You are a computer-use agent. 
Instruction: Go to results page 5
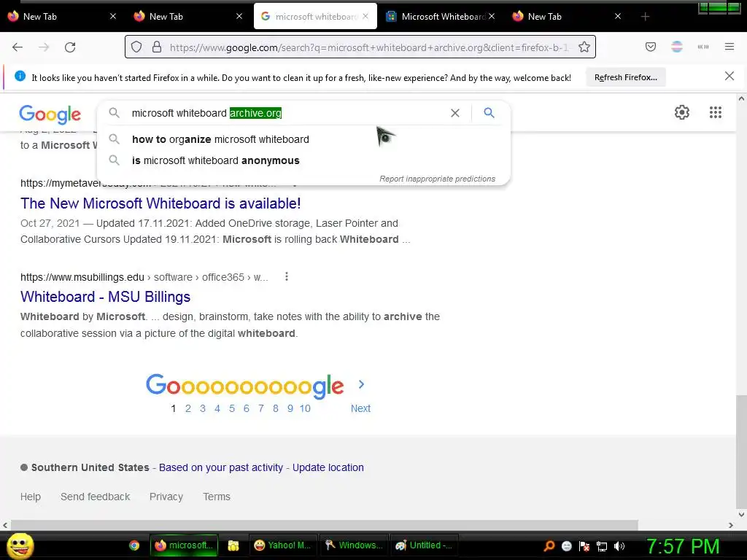pos(232,408)
